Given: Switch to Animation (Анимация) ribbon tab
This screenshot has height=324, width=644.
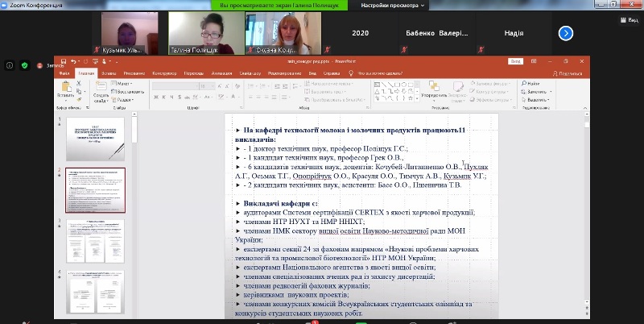Looking at the screenshot, I should pyautogui.click(x=221, y=73).
